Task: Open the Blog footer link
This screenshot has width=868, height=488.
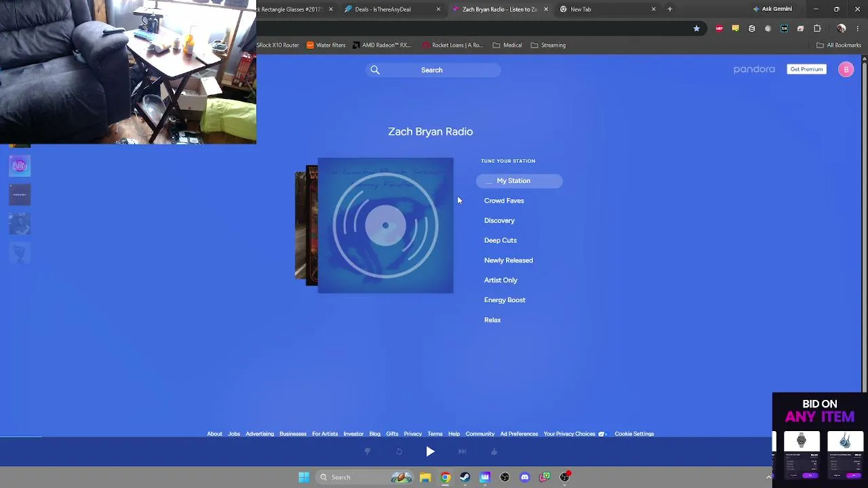Action: pos(375,434)
